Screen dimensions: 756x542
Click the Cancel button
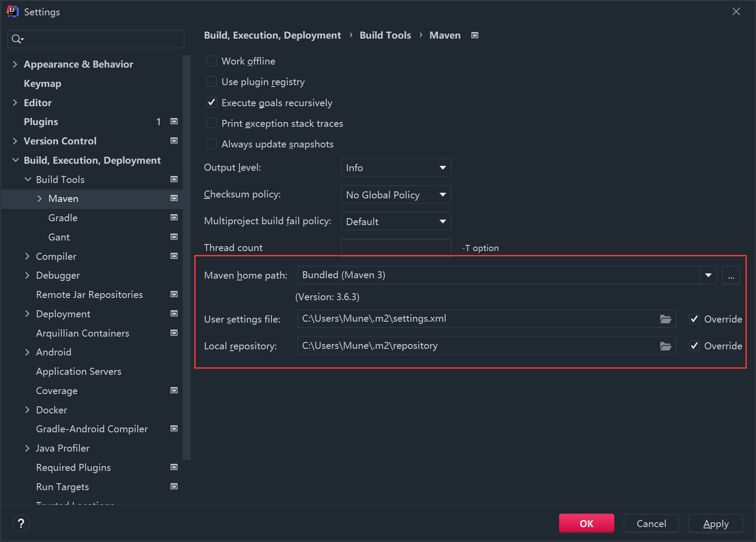651,523
